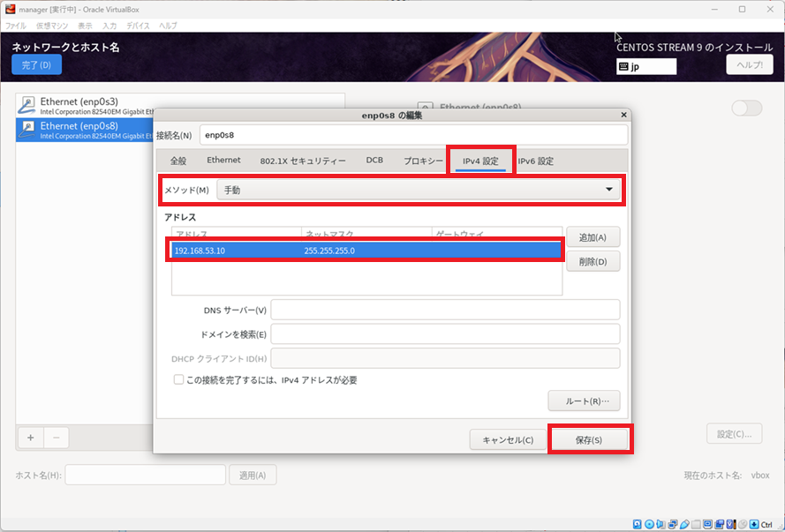Toggle the enp0s8 connection switch on
785x532 pixels.
pos(746,108)
